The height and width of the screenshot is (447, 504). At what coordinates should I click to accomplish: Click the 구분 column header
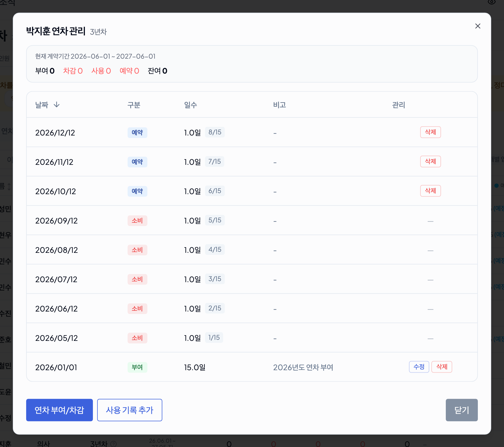pos(134,105)
